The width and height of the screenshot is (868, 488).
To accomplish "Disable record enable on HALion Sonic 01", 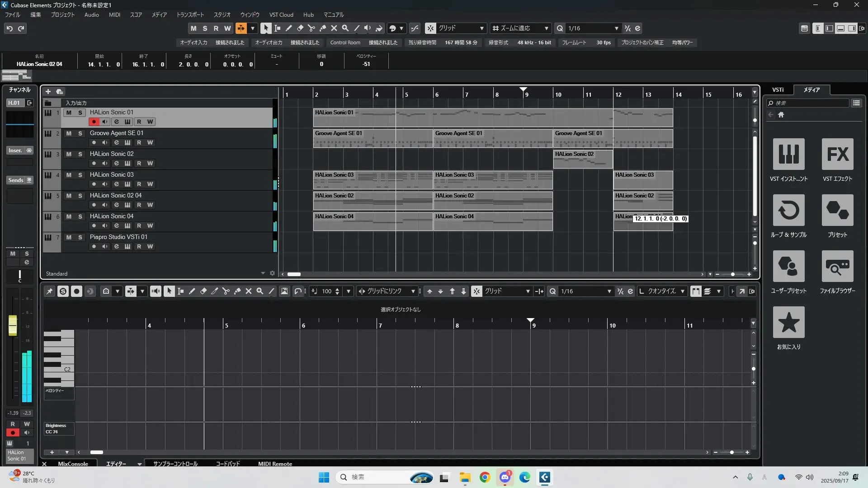I will (x=94, y=122).
